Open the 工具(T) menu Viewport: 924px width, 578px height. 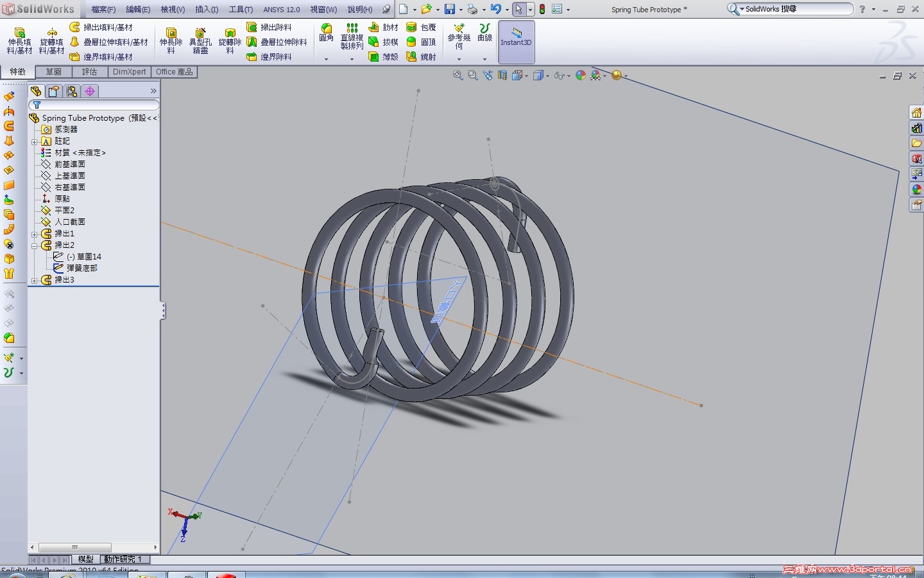pos(241,10)
